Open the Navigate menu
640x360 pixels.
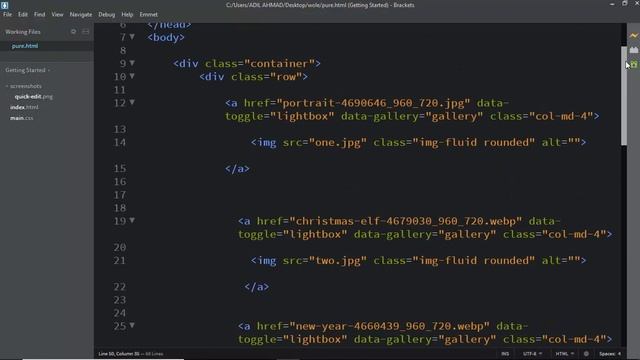81,14
